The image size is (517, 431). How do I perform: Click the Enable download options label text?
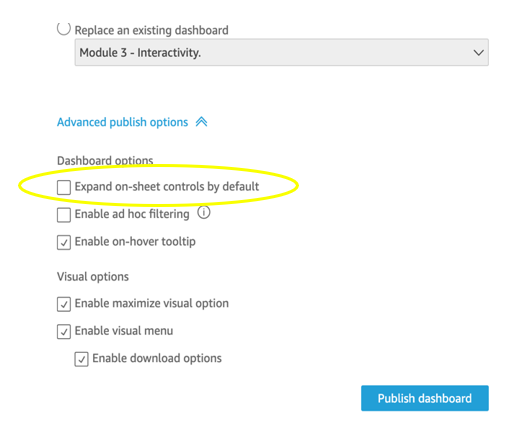[157, 358]
